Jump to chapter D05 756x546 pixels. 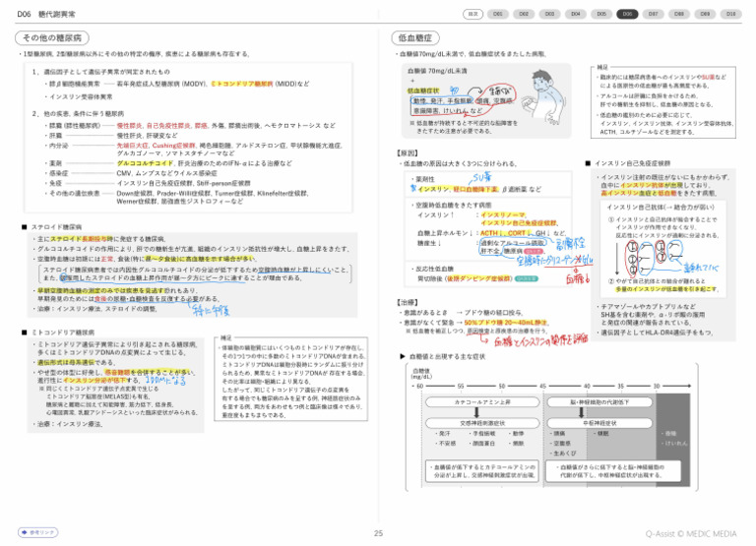601,14
